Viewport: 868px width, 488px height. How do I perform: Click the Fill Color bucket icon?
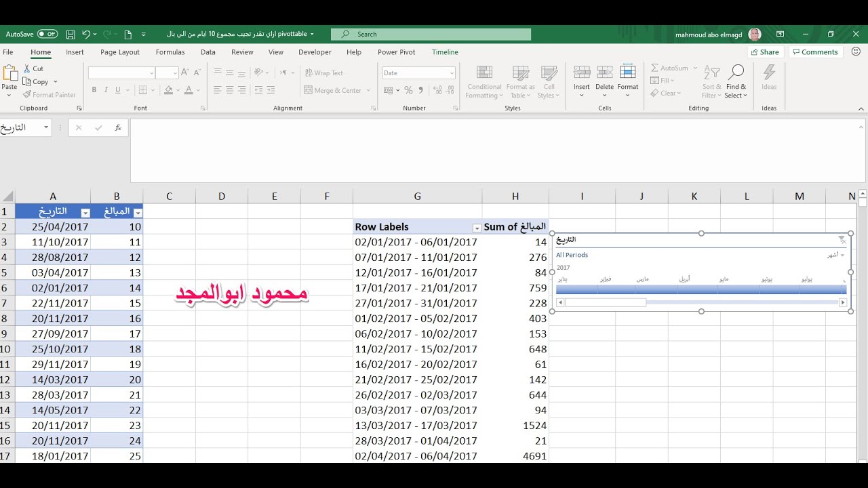(169, 90)
